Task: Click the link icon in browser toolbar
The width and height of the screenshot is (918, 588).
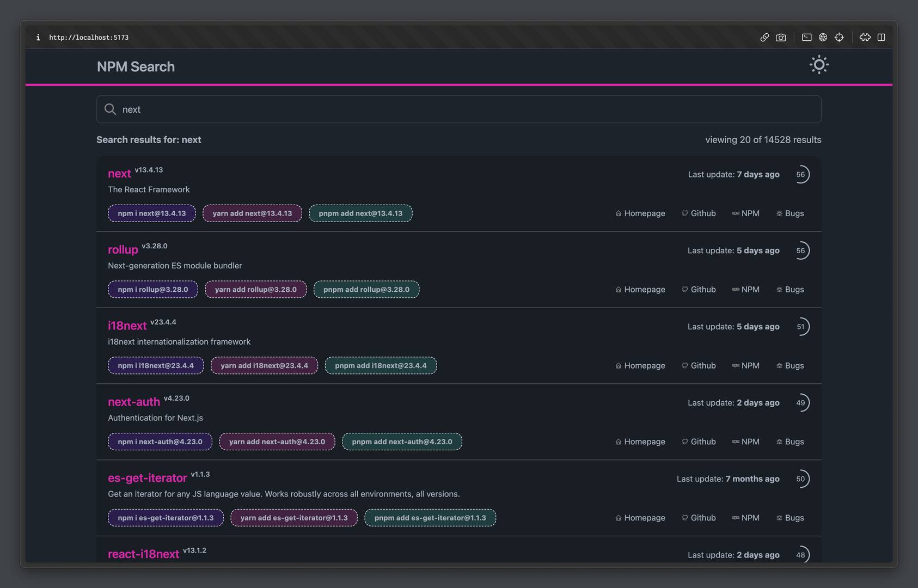Action: pos(764,38)
